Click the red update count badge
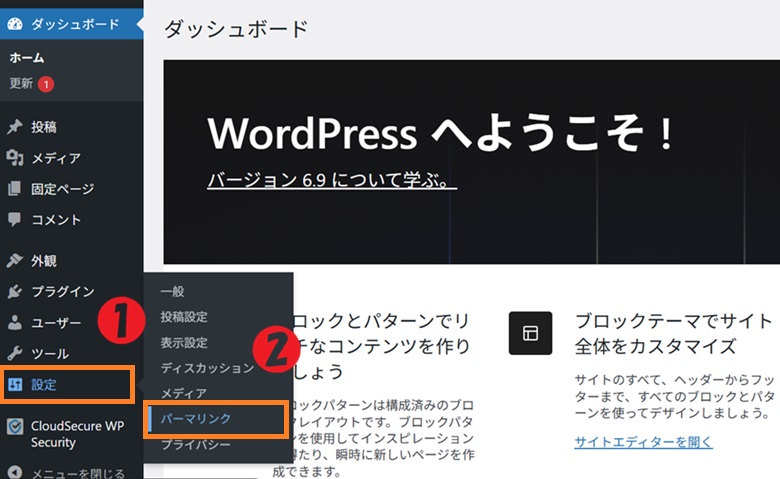780x479 pixels. [x=46, y=84]
